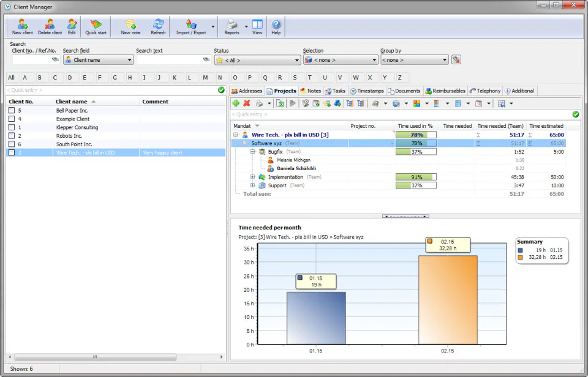Switch to the Telephony tab
Viewport: 588px width, 377px height.
pyautogui.click(x=485, y=91)
